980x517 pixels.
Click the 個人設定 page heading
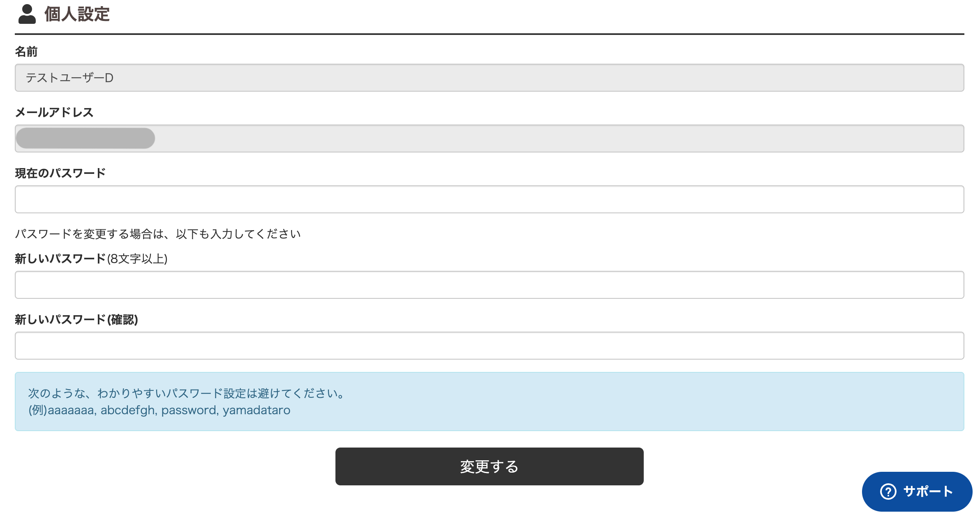(x=77, y=14)
